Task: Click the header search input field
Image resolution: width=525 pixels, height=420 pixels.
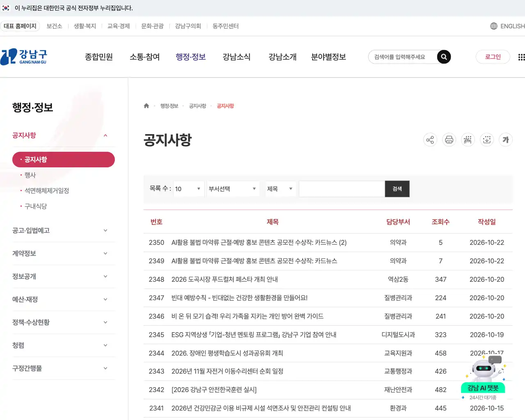Action: (x=403, y=57)
